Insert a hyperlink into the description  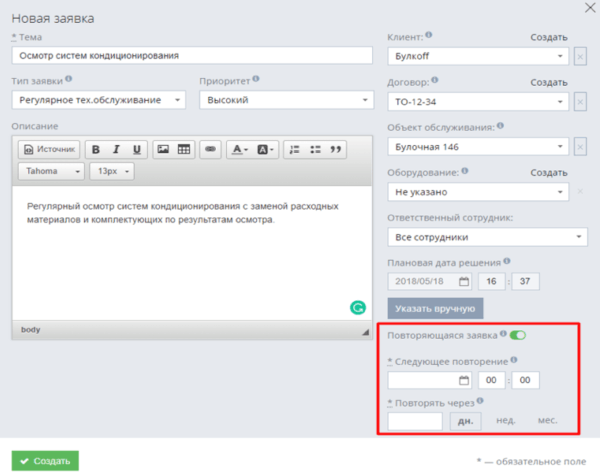point(210,150)
